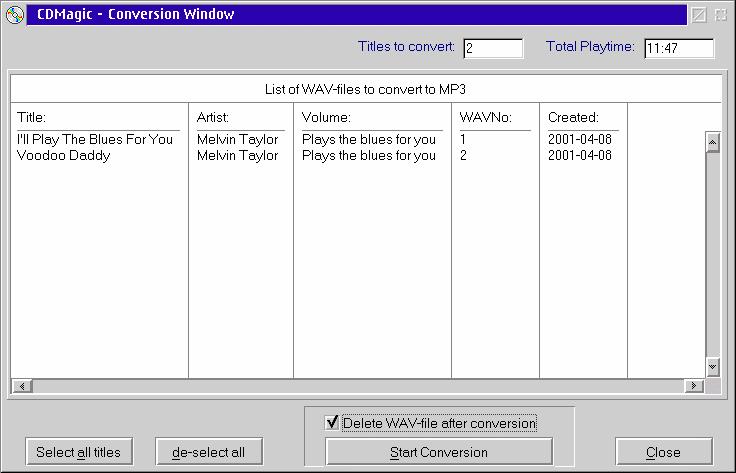The width and height of the screenshot is (736, 473).
Task: Click Select all titles button
Action: (79, 452)
